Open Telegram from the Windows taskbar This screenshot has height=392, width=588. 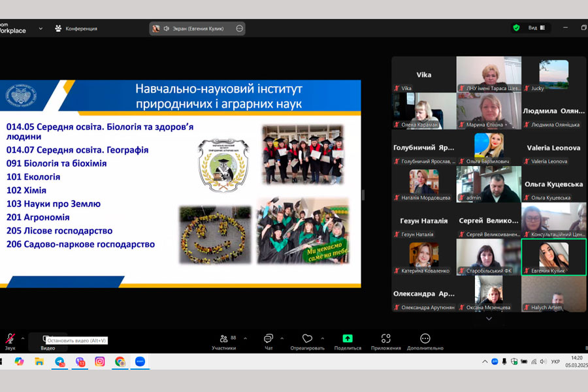(x=59, y=361)
